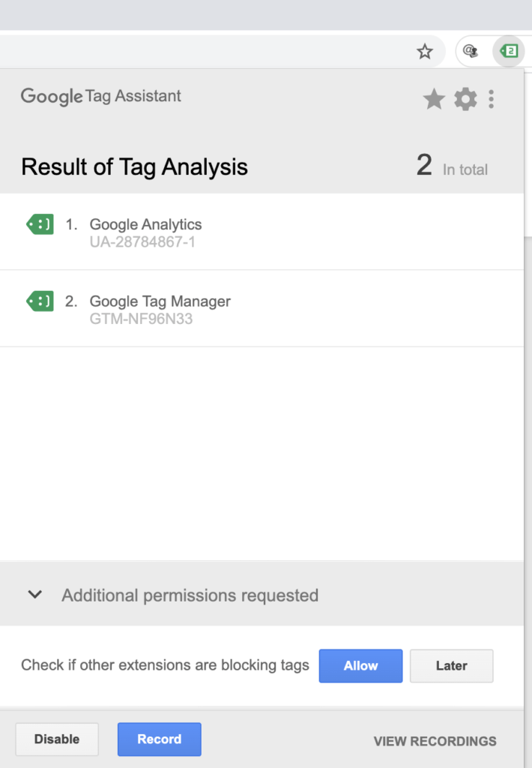Click the GTM-NF96N33 container ID
532x768 pixels.
(141, 319)
